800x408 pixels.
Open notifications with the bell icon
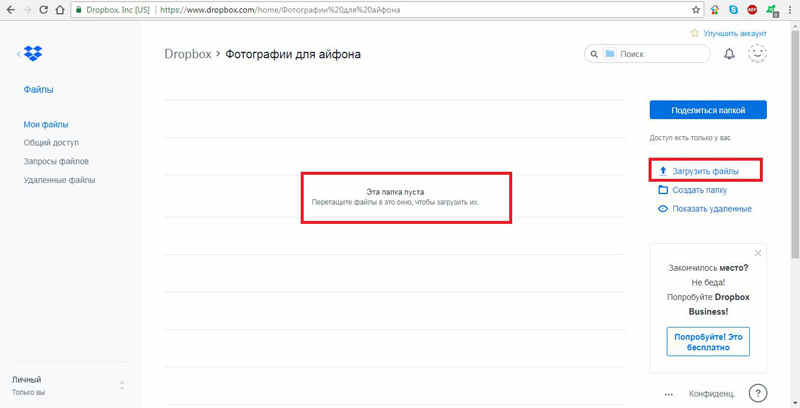(x=730, y=54)
